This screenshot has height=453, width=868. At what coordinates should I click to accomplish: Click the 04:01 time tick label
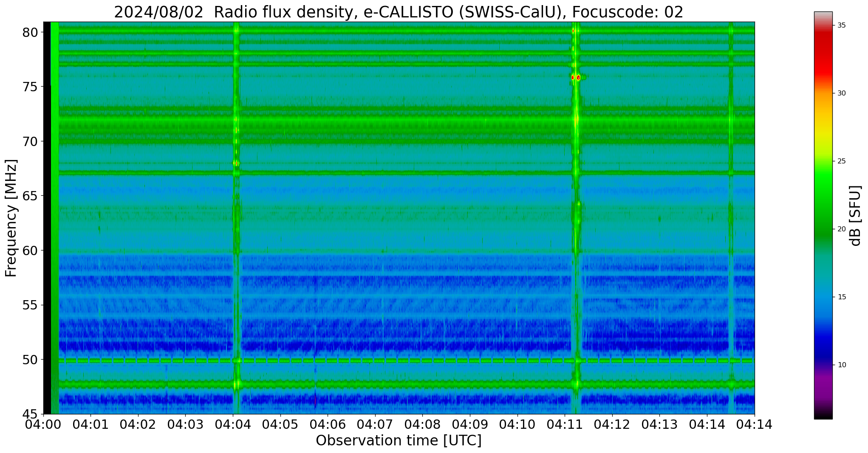pyautogui.click(x=90, y=424)
